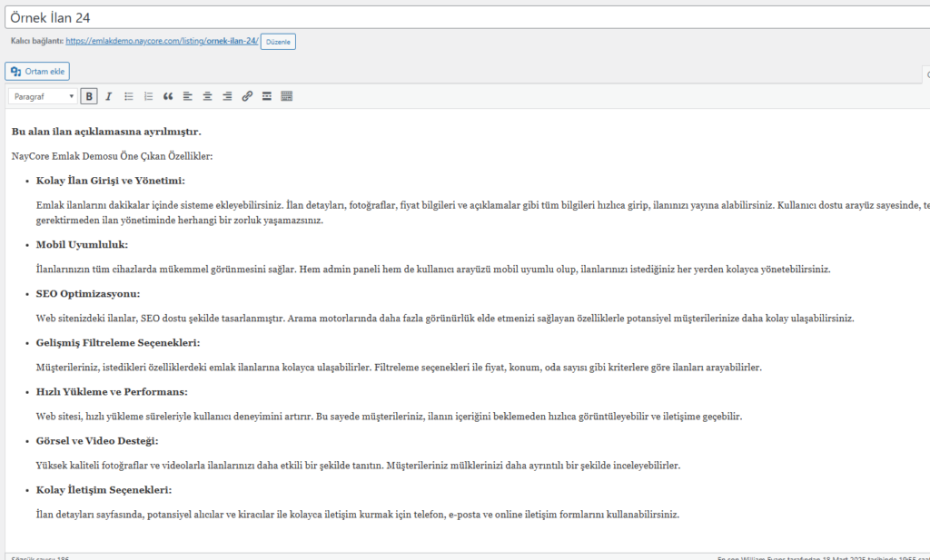Center align the text
930x560 pixels.
tap(207, 96)
